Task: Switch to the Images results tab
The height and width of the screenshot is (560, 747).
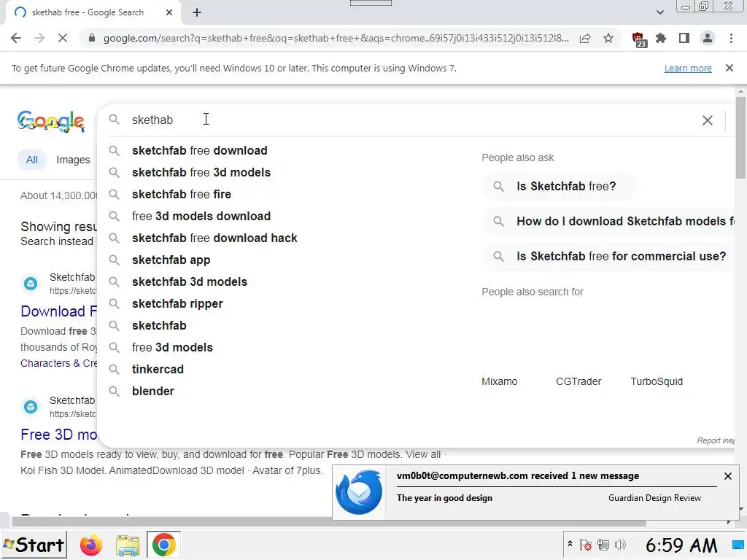Action: [x=73, y=160]
